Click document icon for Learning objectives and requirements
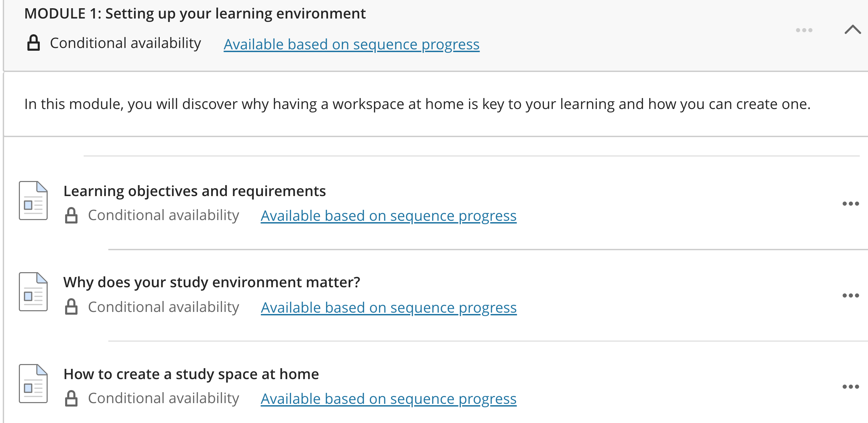 (33, 201)
